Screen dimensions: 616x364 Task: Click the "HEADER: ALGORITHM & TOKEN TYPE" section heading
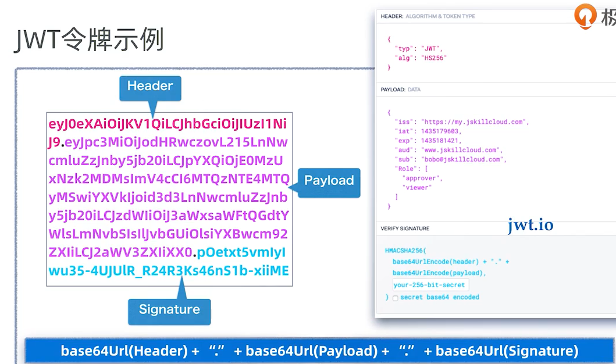click(428, 16)
